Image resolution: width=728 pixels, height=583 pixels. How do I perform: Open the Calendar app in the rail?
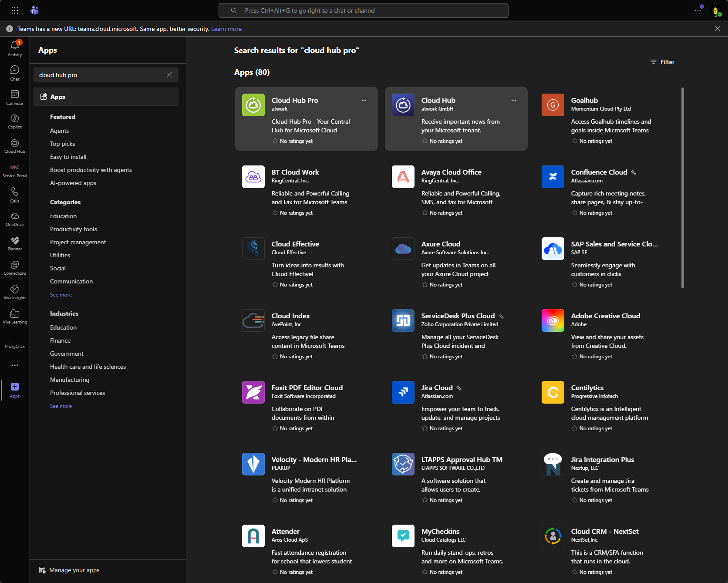pos(15,98)
